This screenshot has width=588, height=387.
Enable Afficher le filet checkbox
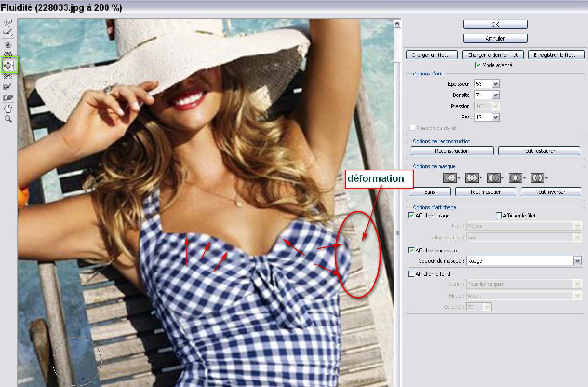(x=499, y=216)
